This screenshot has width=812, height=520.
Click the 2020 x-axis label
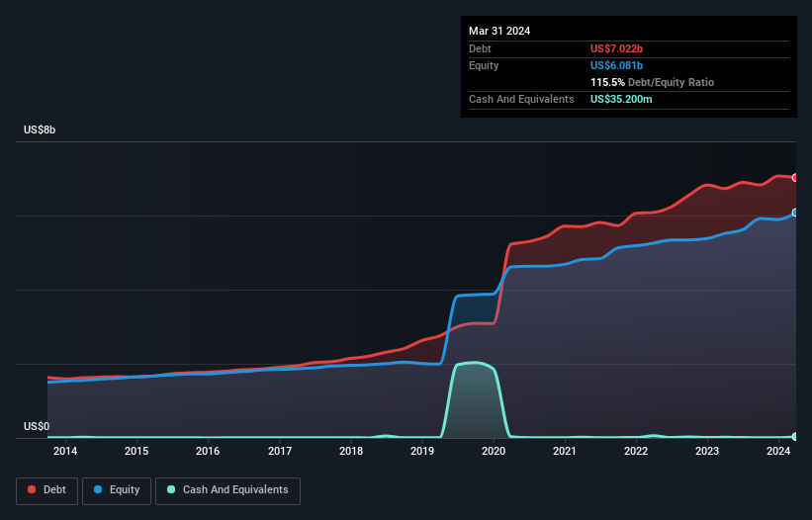pos(494,451)
